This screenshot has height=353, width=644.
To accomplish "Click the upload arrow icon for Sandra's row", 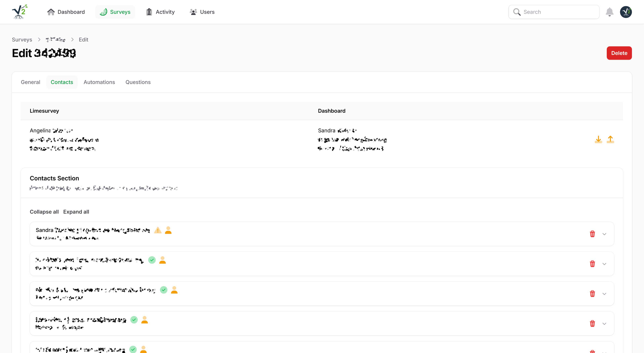I will [610, 139].
